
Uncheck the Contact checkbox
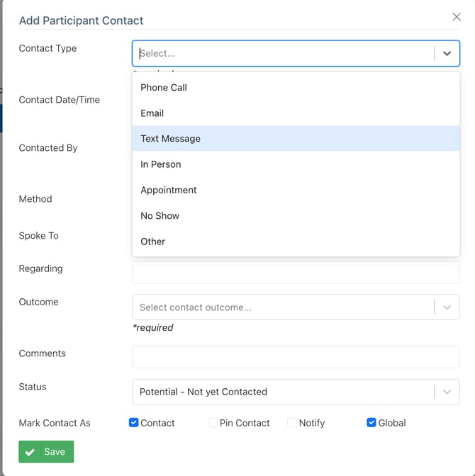(x=133, y=423)
